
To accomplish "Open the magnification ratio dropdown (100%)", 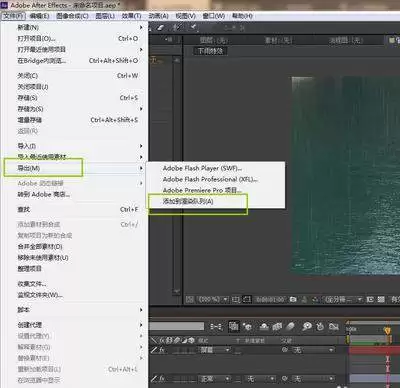I will 213,299.
